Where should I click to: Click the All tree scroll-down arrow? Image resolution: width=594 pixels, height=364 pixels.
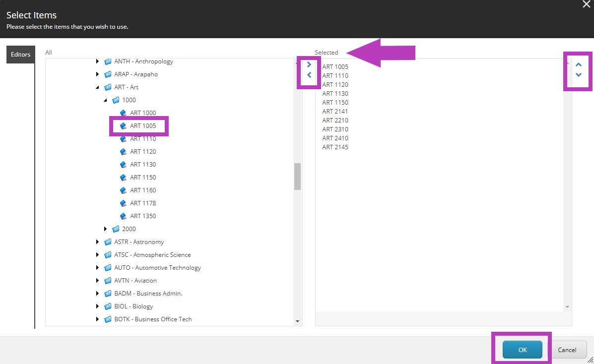pos(297,321)
